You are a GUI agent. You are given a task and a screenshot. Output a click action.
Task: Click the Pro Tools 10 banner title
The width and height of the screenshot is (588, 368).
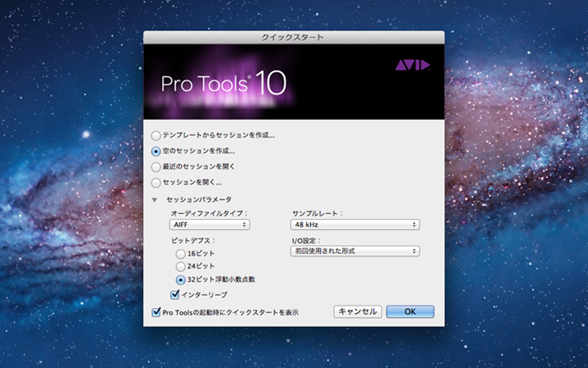pos(224,83)
